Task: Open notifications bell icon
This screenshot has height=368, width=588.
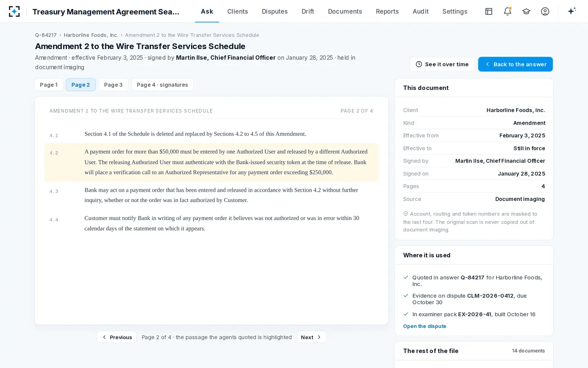Action: click(508, 11)
